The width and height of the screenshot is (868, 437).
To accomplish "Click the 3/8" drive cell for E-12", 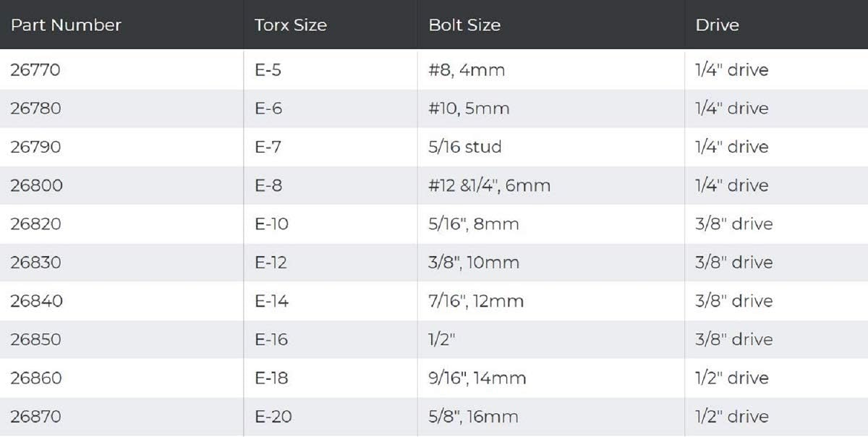I will click(733, 262).
